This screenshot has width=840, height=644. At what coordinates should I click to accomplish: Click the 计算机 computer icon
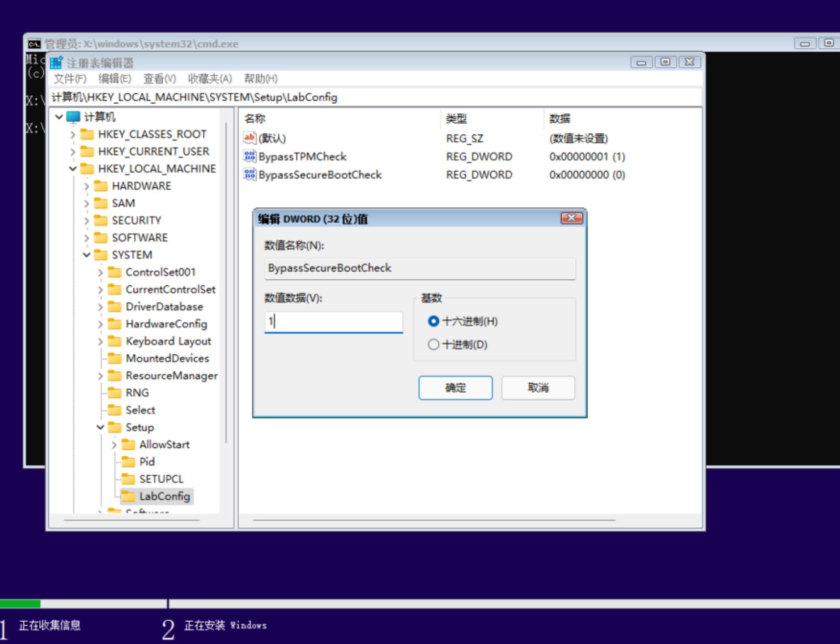point(73,117)
